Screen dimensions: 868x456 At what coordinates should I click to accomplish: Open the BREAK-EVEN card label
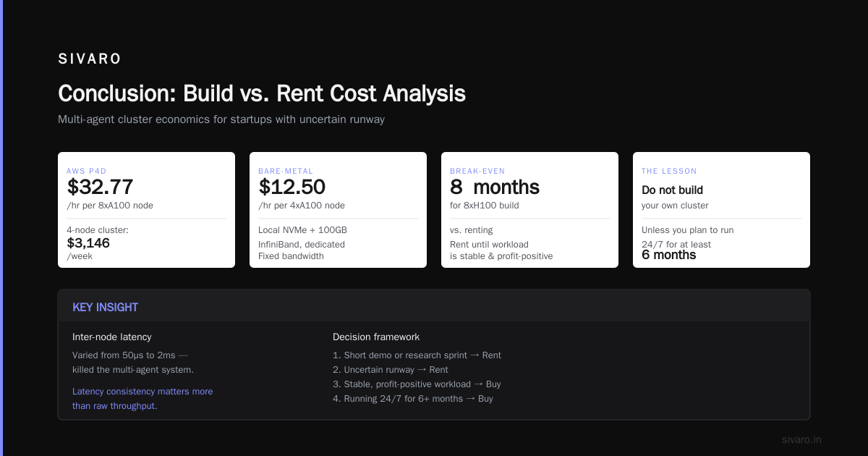[477, 171]
